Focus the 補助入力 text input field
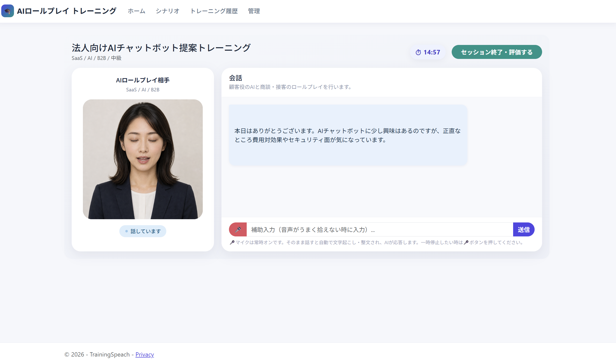Image resolution: width=616 pixels, height=364 pixels. pos(380,229)
